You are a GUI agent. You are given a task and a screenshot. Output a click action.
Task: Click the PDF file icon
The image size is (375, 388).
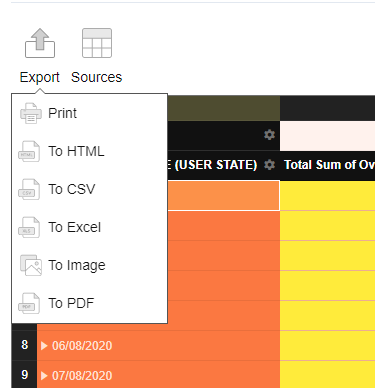(x=29, y=303)
